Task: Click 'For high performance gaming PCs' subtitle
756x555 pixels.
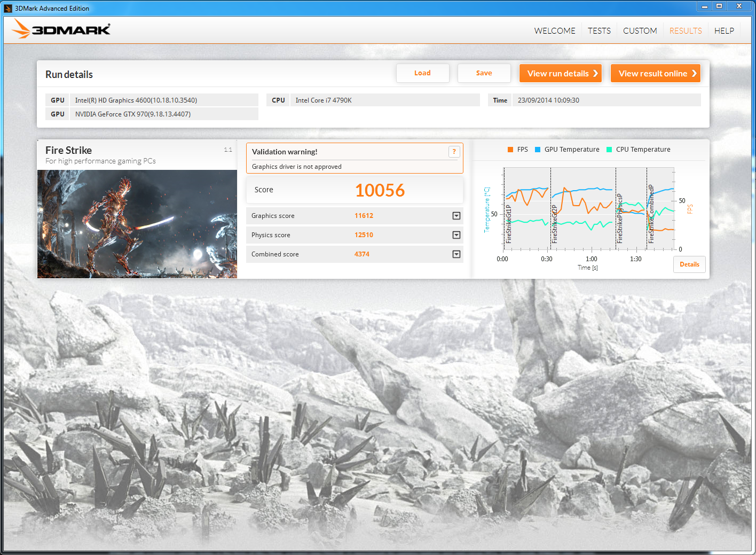Action: [x=100, y=161]
